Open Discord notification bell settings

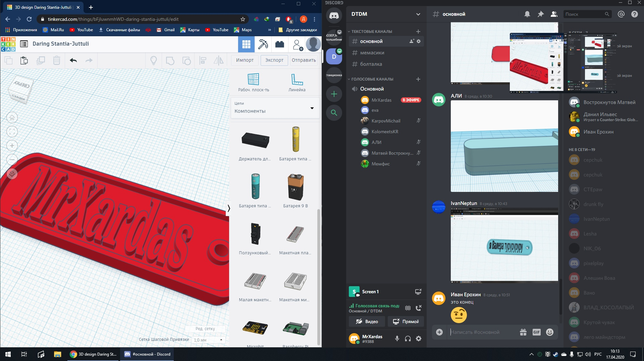point(527,14)
